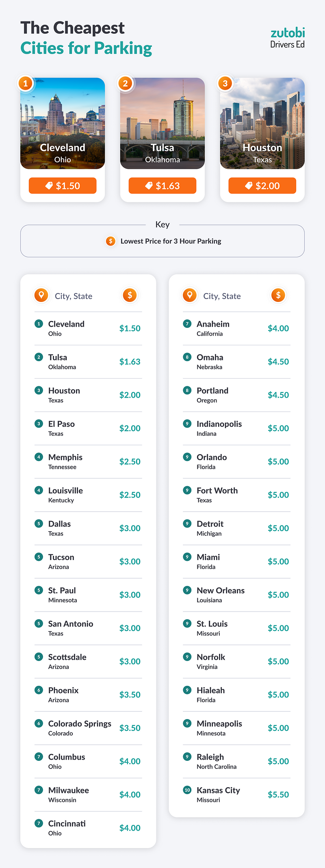Click the dollar icon in right table header
This screenshot has width=325, height=868.
point(278,295)
